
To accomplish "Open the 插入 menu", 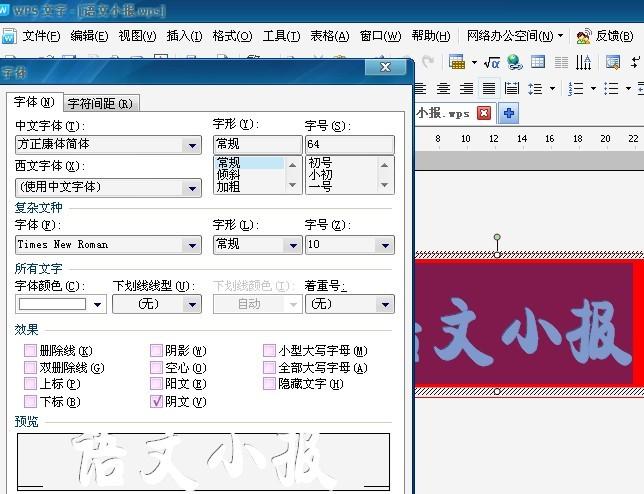I will 183,36.
